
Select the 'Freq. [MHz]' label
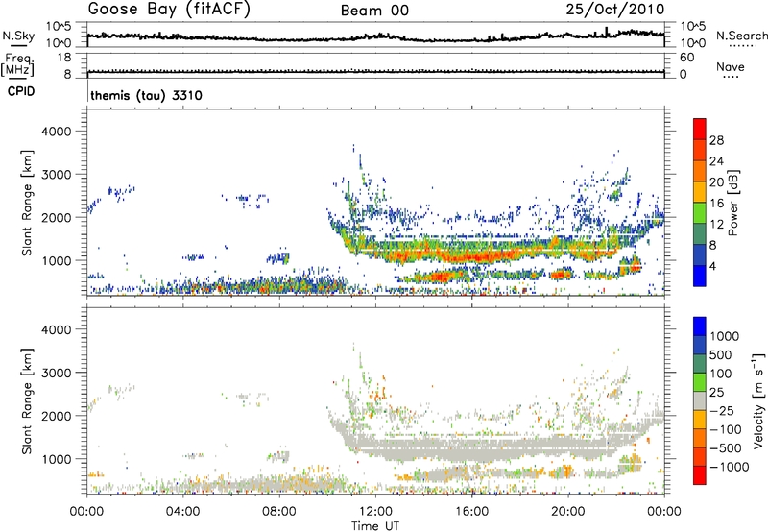(18, 64)
